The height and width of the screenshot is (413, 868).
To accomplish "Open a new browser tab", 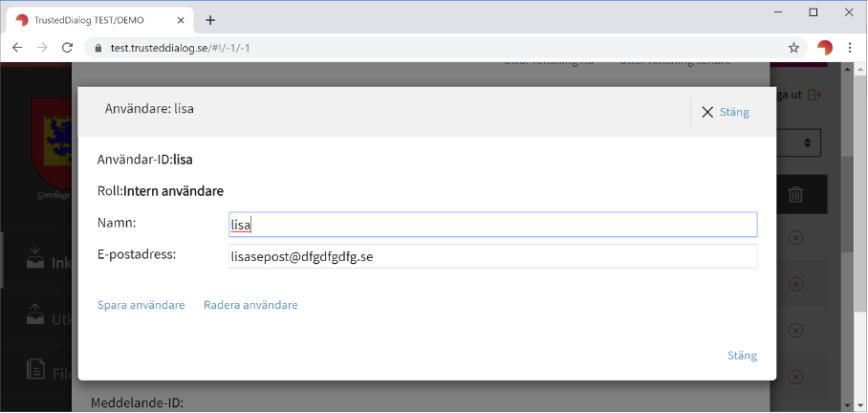I will tap(210, 19).
